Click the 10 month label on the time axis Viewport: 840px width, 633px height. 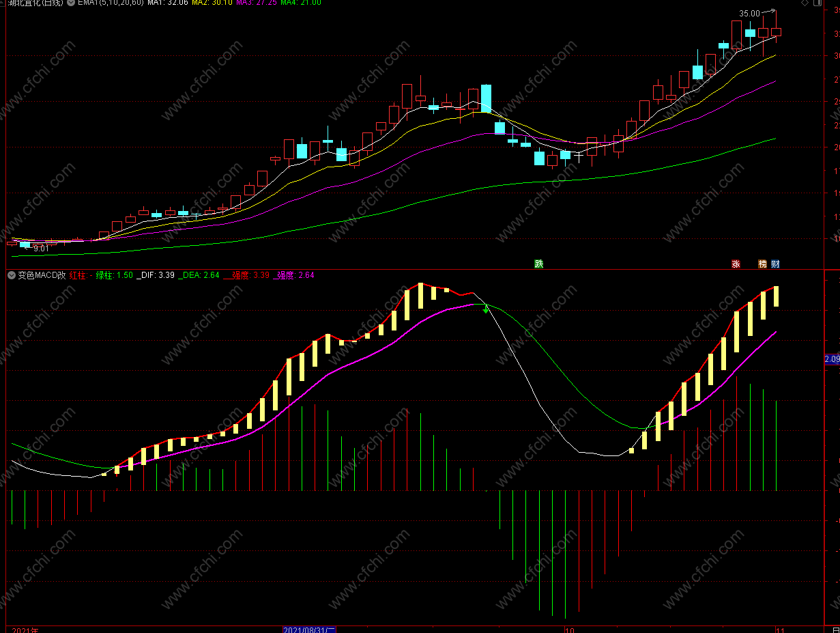pyautogui.click(x=569, y=630)
